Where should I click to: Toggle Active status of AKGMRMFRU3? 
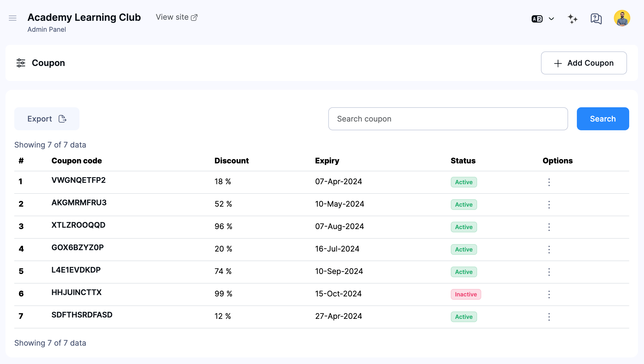(x=464, y=204)
